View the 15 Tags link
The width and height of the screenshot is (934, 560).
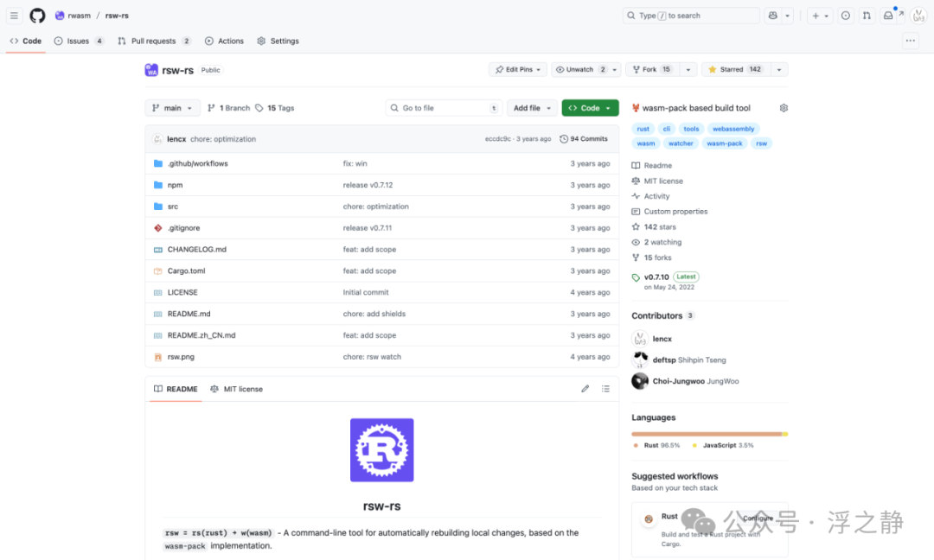(275, 108)
